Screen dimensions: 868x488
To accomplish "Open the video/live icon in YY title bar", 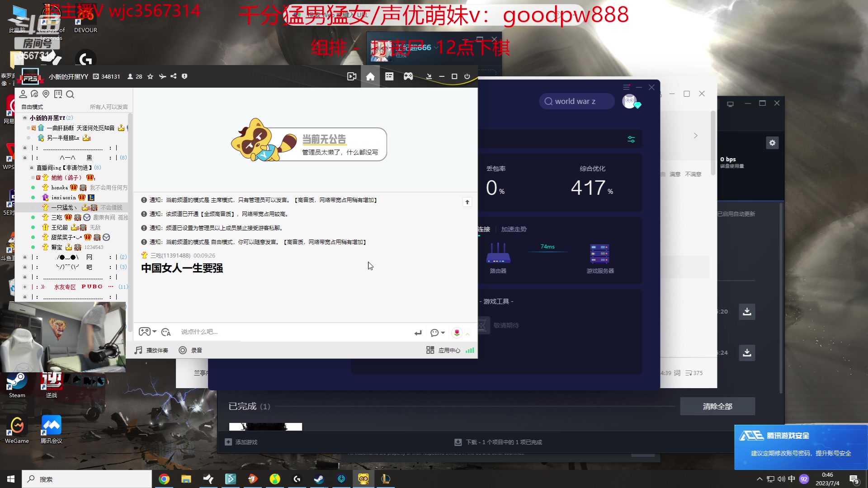I will (x=352, y=76).
